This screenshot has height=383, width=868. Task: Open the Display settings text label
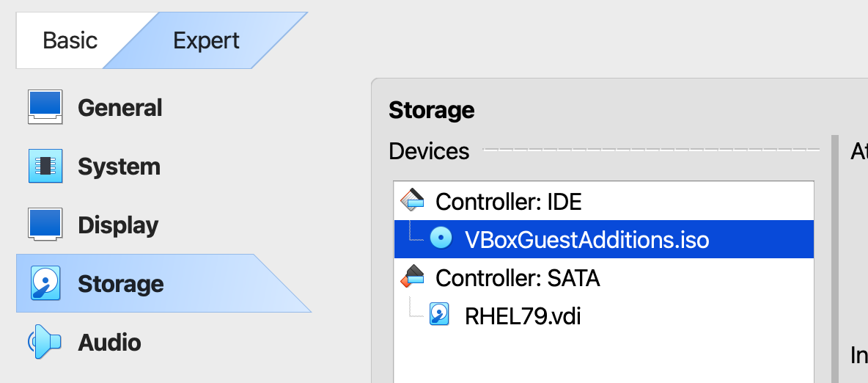point(118,225)
